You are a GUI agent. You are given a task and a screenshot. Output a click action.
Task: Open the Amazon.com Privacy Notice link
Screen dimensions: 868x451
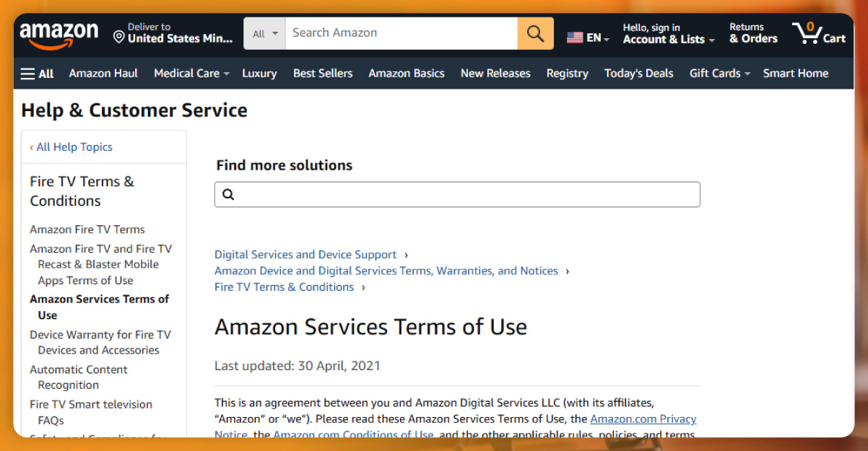point(643,419)
